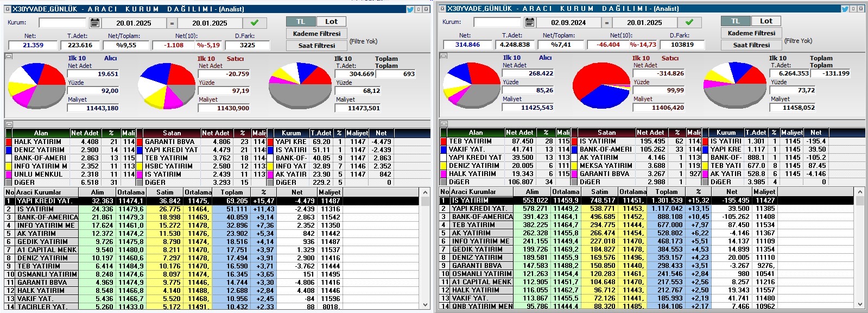The height and width of the screenshot is (313, 868).
Task: Collapse pie chart panel above Net Adet 19.651
Action: (9, 57)
